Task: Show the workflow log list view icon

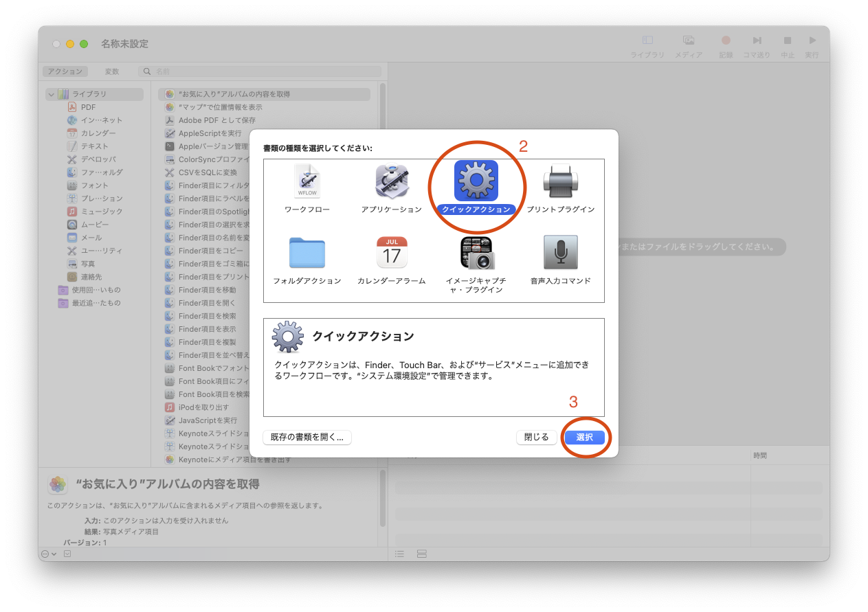Action: (400, 554)
